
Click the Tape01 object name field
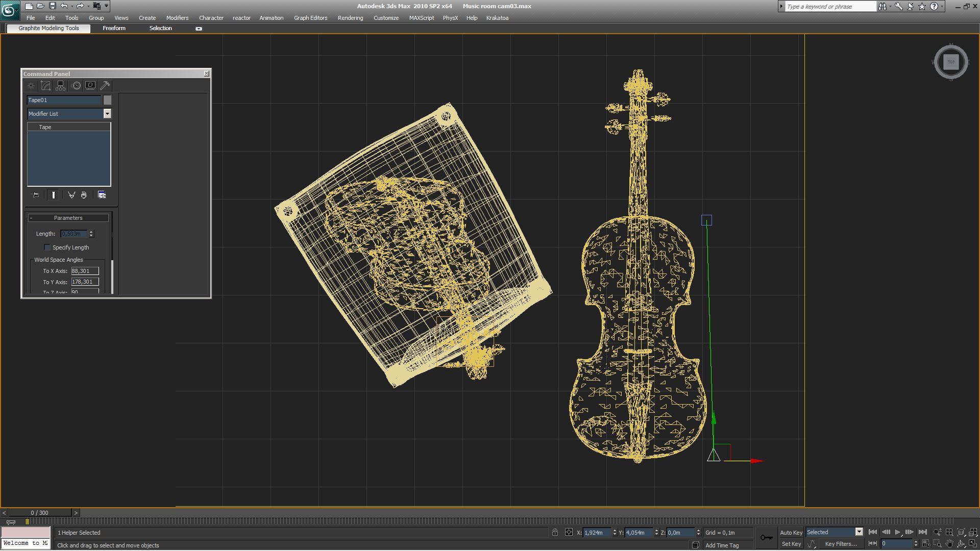click(64, 100)
